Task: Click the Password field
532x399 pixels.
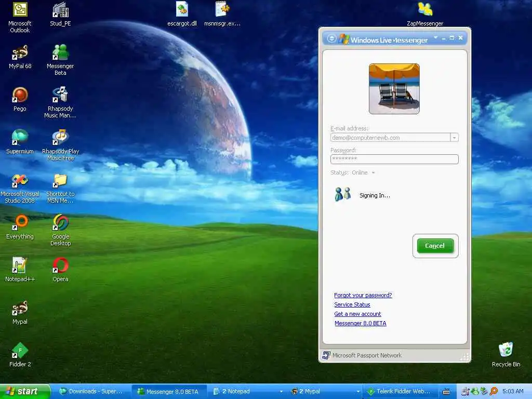Action: 394,159
